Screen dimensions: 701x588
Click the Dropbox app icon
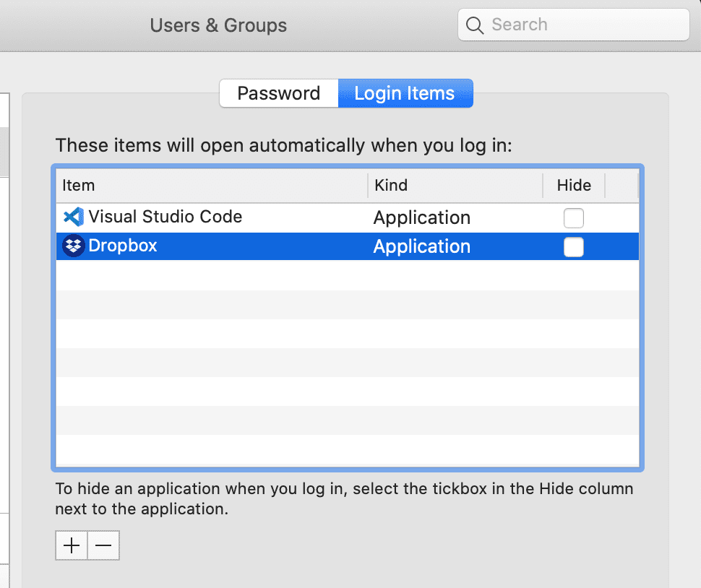click(74, 246)
